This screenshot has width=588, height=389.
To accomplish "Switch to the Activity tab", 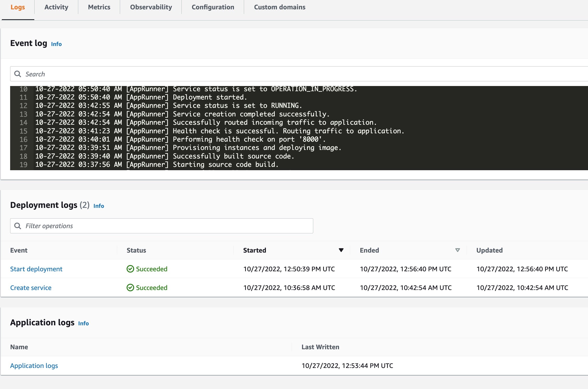I will 55,7.
